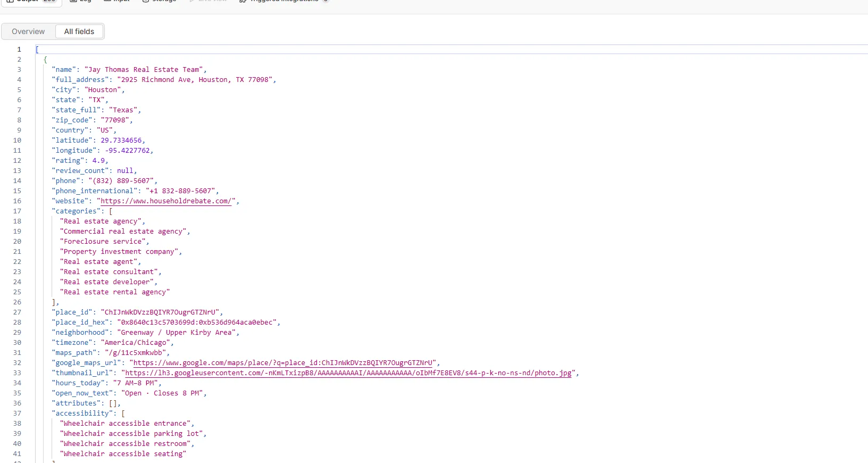Click the "rating": 4.9 line
Viewport: 868px width, 463px height.
click(x=80, y=161)
